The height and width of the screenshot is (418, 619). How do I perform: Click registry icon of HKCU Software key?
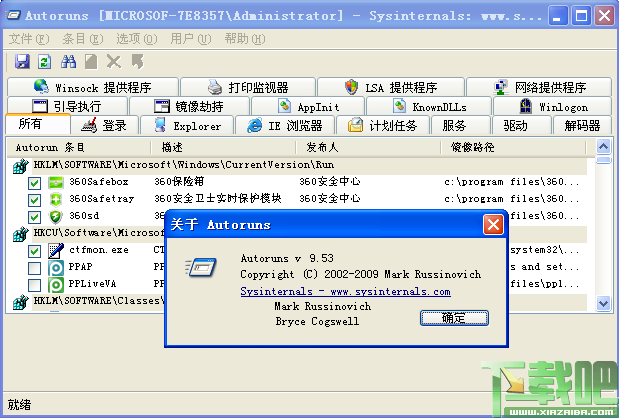[x=21, y=234]
